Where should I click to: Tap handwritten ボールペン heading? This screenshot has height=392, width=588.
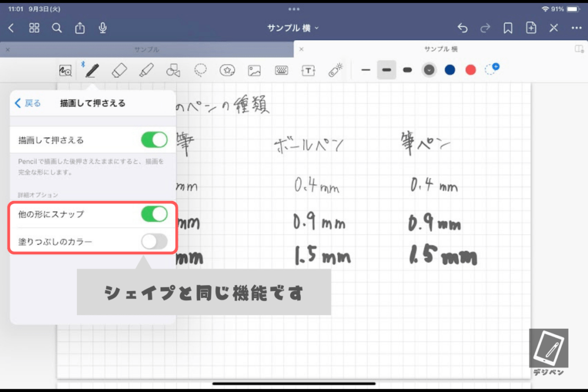(x=308, y=145)
